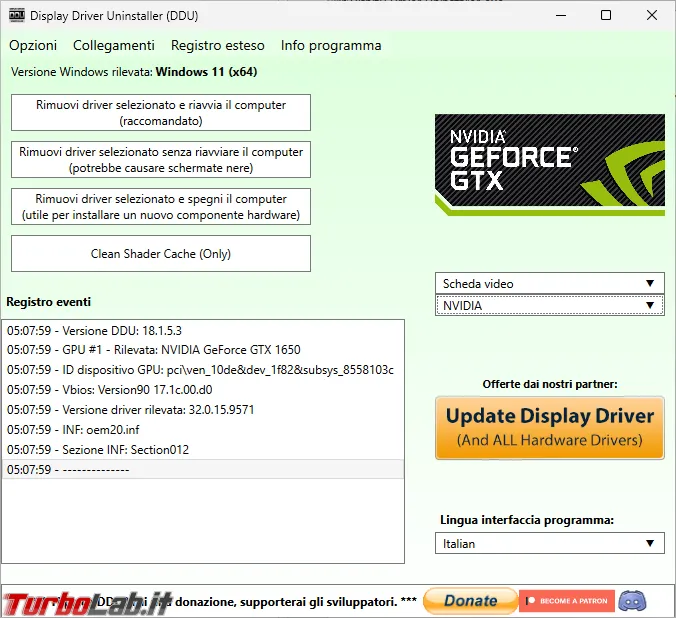Maximize the DDU window
676x618 pixels.
tap(606, 16)
